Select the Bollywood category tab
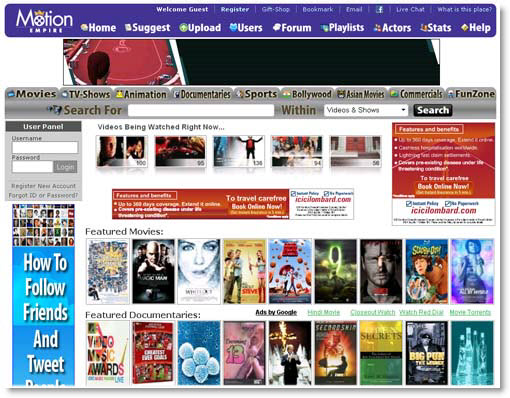Image resolution: width=510 pixels, height=398 pixels. tap(307, 94)
